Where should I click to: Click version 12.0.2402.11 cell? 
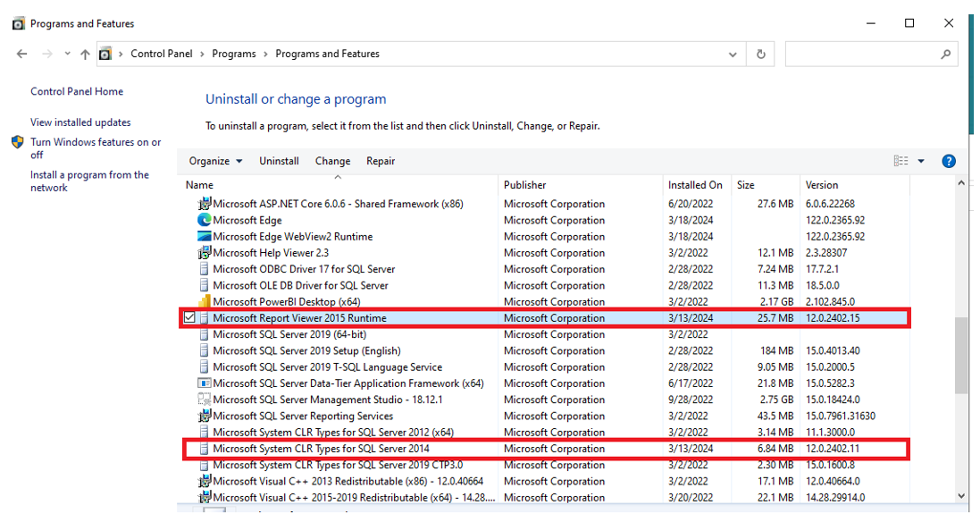click(832, 449)
